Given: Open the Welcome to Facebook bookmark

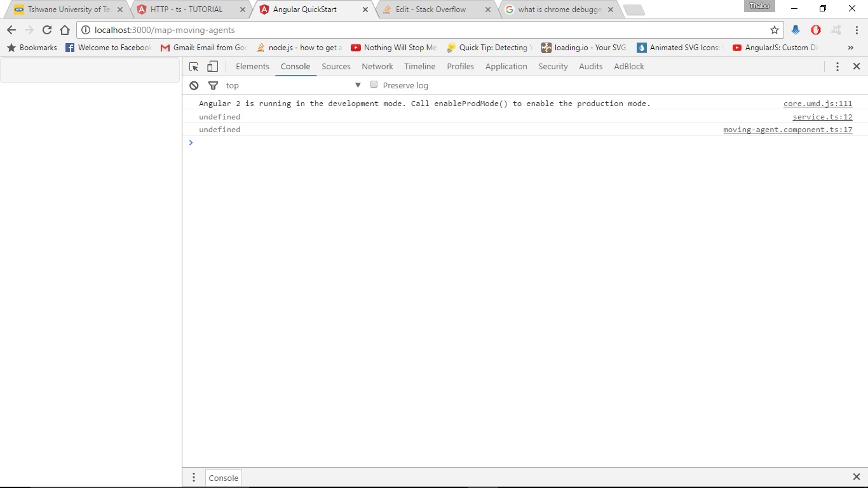Looking at the screenshot, I should (109, 48).
